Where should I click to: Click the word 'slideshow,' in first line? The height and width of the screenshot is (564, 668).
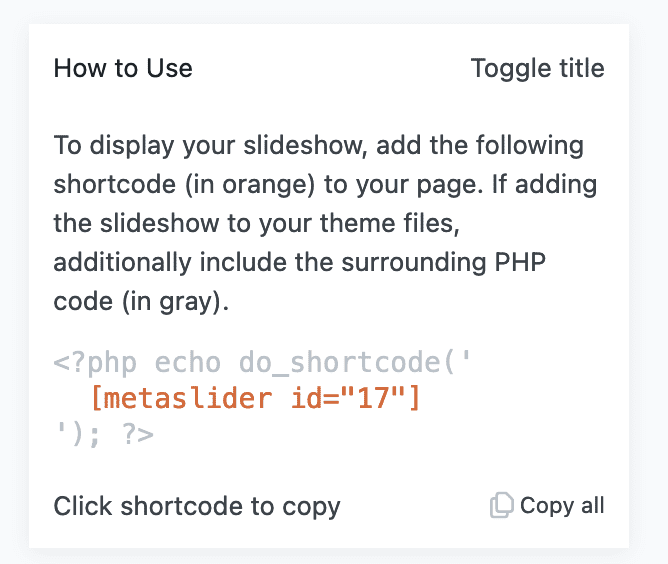(x=305, y=145)
